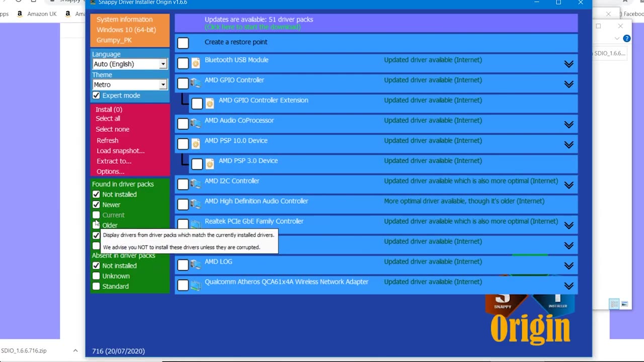Click the More optimal driver available, though it's older status
644x362 pixels.
464,201
